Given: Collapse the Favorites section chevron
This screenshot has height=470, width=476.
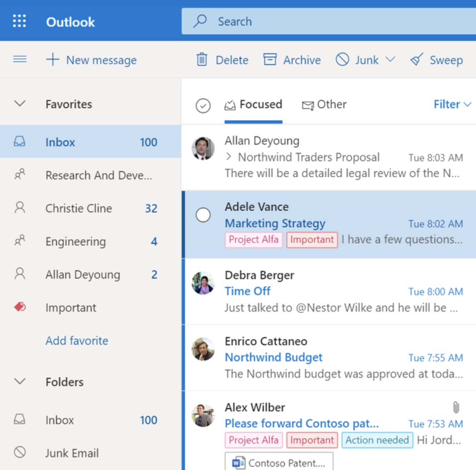Looking at the screenshot, I should tap(20, 103).
